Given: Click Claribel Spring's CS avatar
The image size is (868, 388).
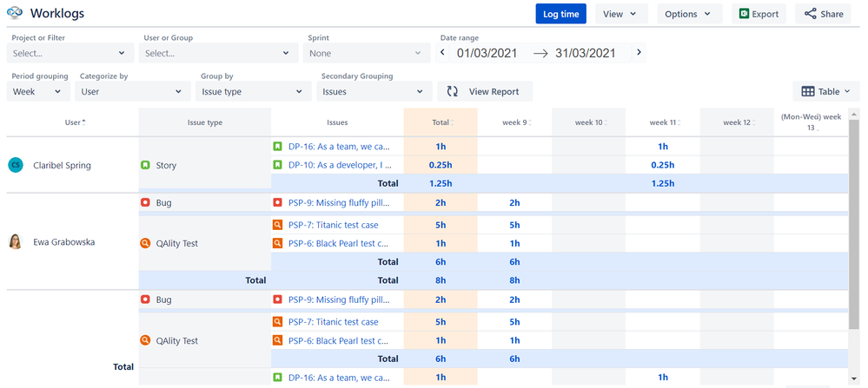Looking at the screenshot, I should click(x=16, y=165).
